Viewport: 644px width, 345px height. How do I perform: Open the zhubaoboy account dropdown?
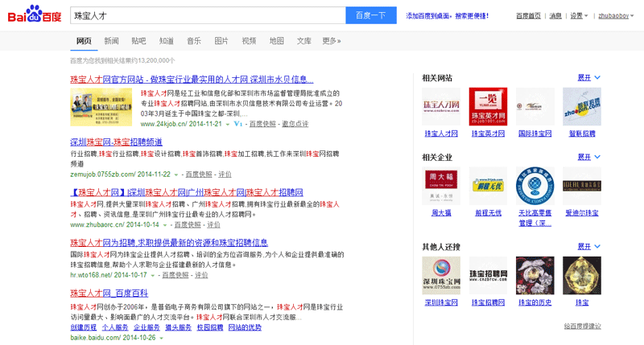(x=616, y=15)
